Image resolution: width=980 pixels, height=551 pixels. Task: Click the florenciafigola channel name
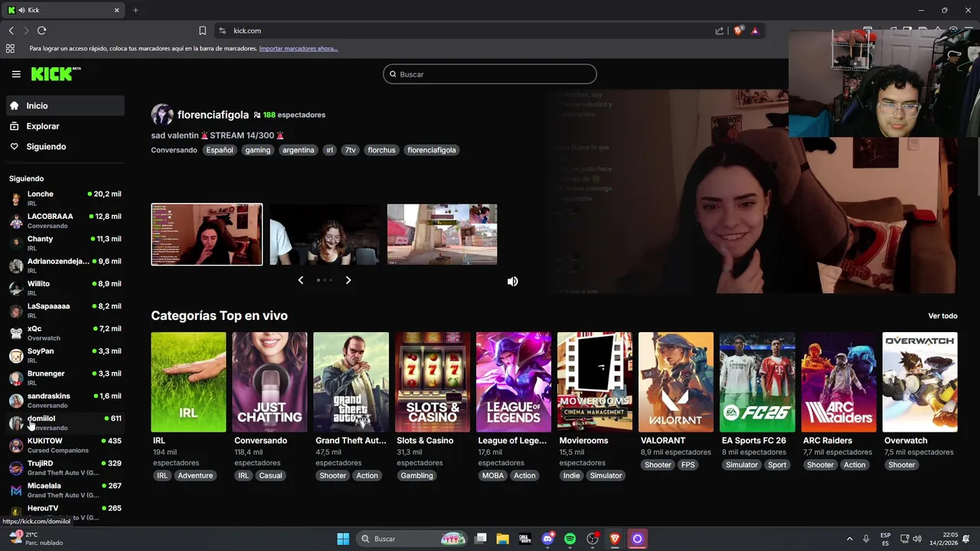tap(213, 115)
